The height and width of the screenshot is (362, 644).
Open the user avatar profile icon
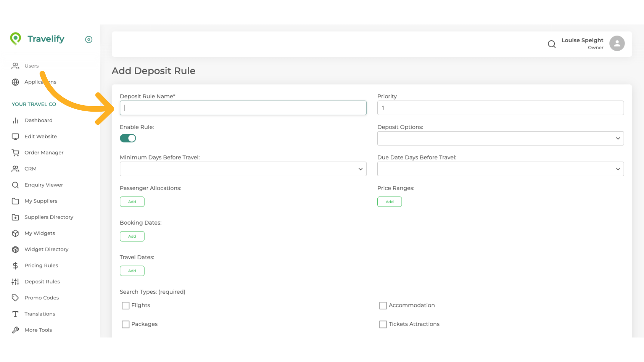617,44
